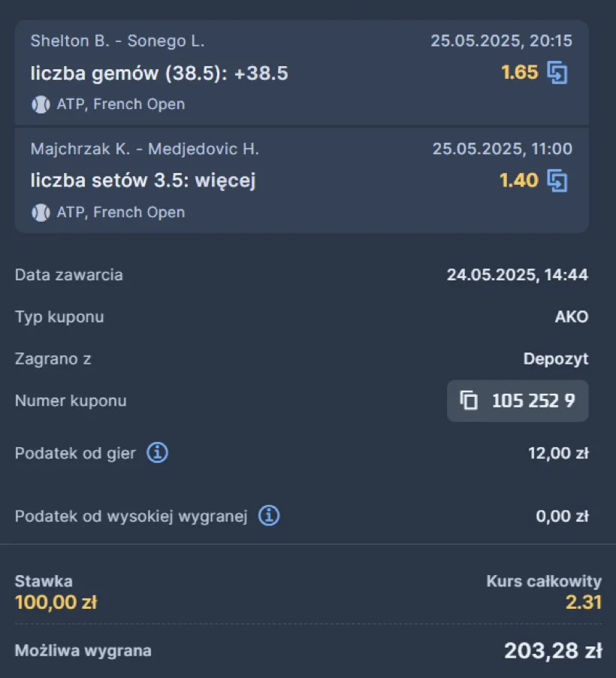Click ATP, French Open under the Majchrzak match

click(x=121, y=212)
